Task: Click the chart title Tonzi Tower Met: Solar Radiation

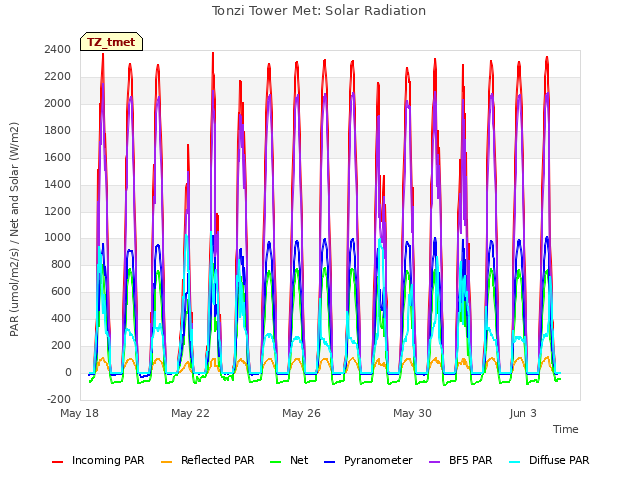Action: [319, 11]
